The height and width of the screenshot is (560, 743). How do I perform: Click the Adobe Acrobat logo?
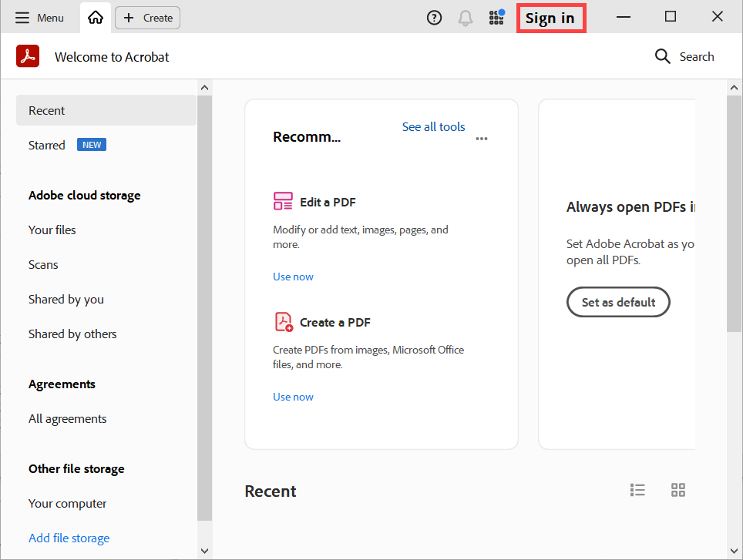click(x=28, y=56)
